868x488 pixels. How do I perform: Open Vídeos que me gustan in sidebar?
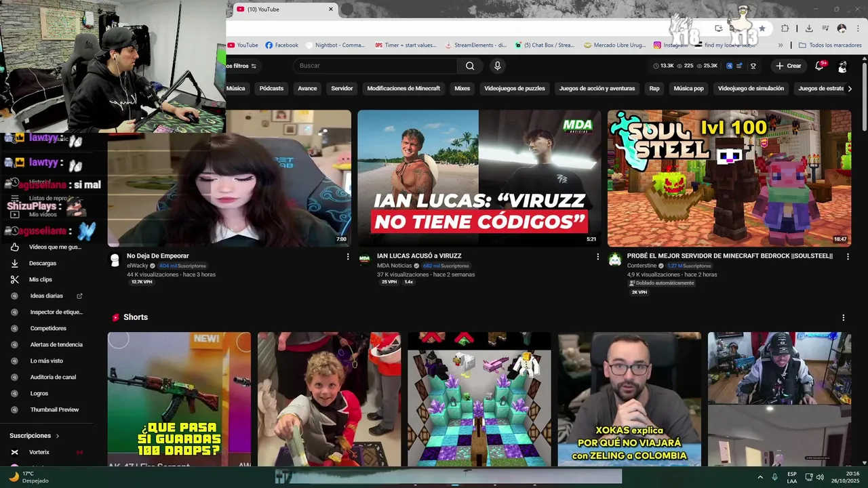[x=55, y=247]
